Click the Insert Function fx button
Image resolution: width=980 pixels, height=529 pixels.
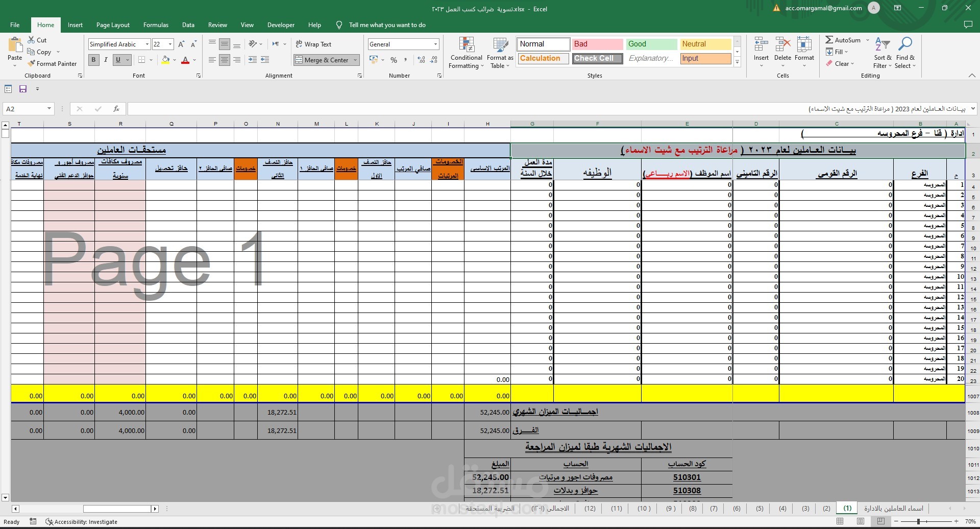pyautogui.click(x=116, y=109)
